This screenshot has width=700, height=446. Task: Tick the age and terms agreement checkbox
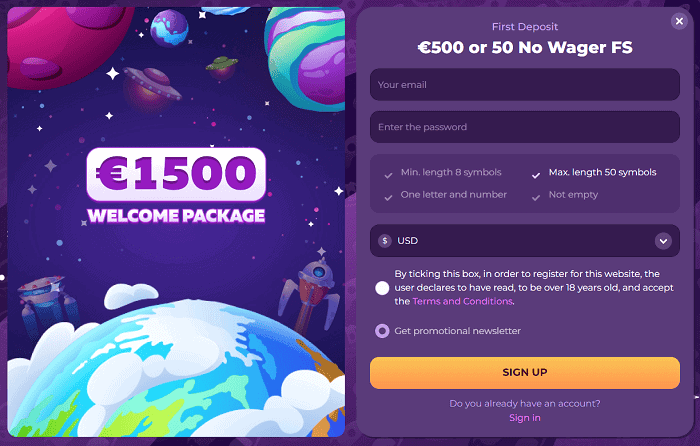[383, 288]
